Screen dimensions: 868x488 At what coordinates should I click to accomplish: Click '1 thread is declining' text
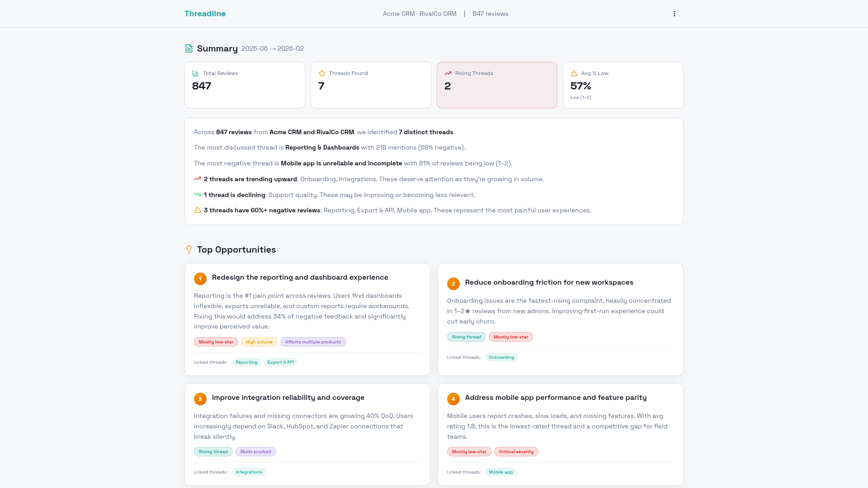point(234,195)
